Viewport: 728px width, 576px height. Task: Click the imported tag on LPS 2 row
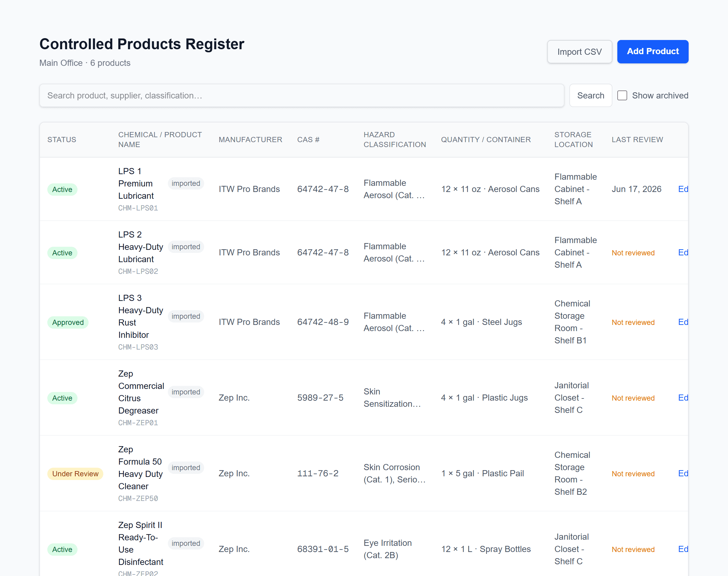pyautogui.click(x=186, y=247)
